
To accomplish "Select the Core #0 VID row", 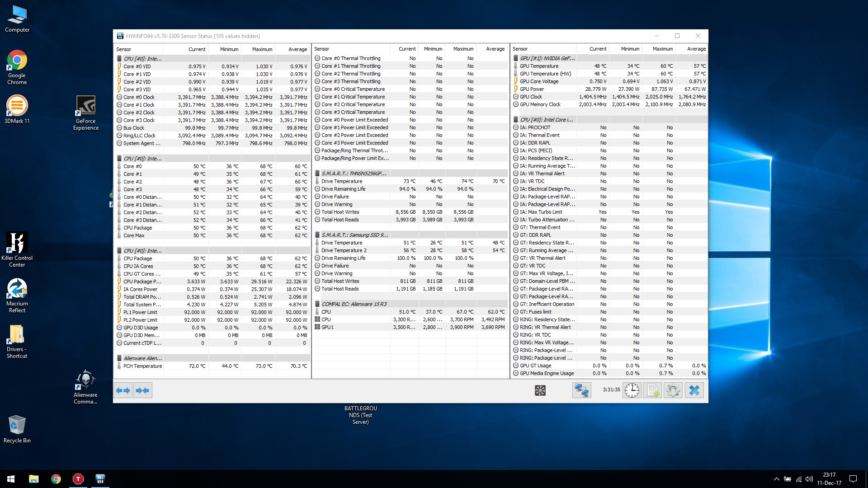I will click(x=212, y=66).
